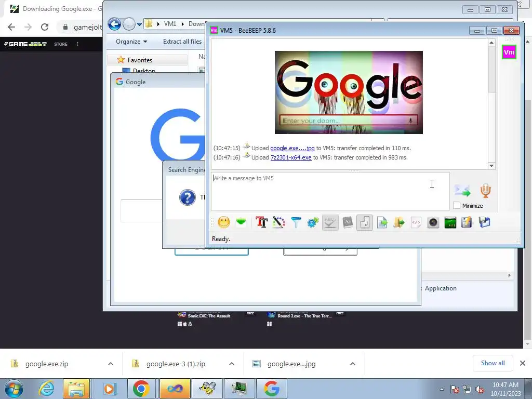Image resolution: width=532 pixels, height=399 pixels.
Task: Open the chat font color picker icon
Action: pos(278,222)
